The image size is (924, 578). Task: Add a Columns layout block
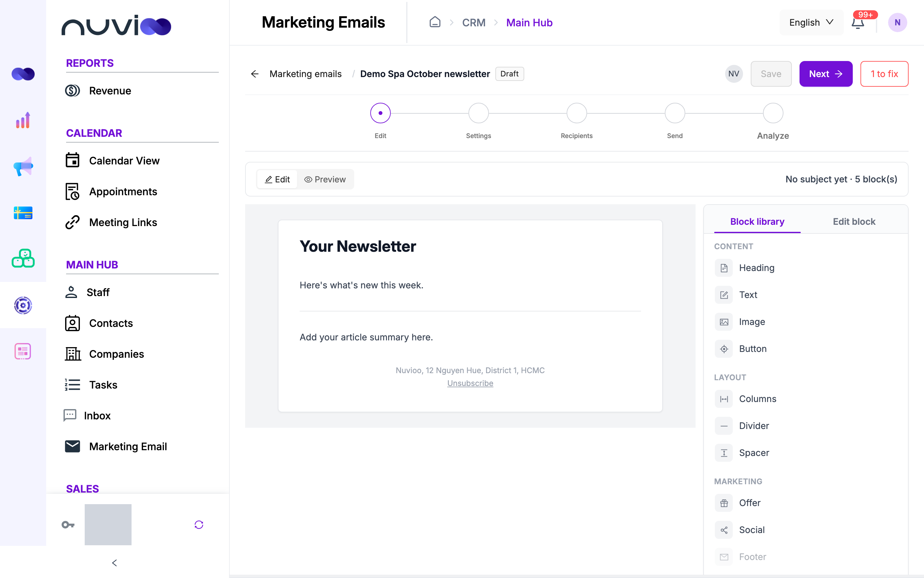(746, 399)
